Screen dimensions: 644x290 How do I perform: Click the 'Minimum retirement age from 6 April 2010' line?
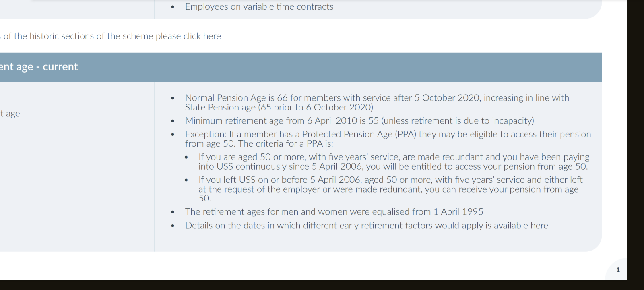pos(359,121)
